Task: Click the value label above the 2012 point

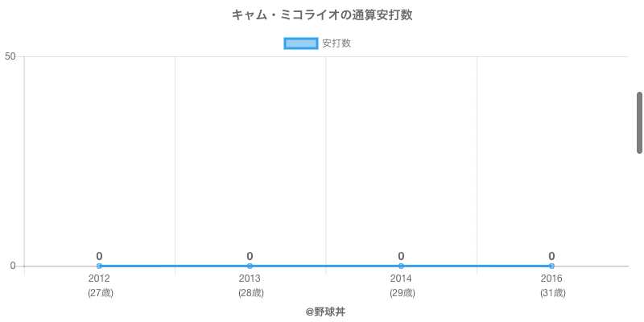Action: (x=99, y=256)
